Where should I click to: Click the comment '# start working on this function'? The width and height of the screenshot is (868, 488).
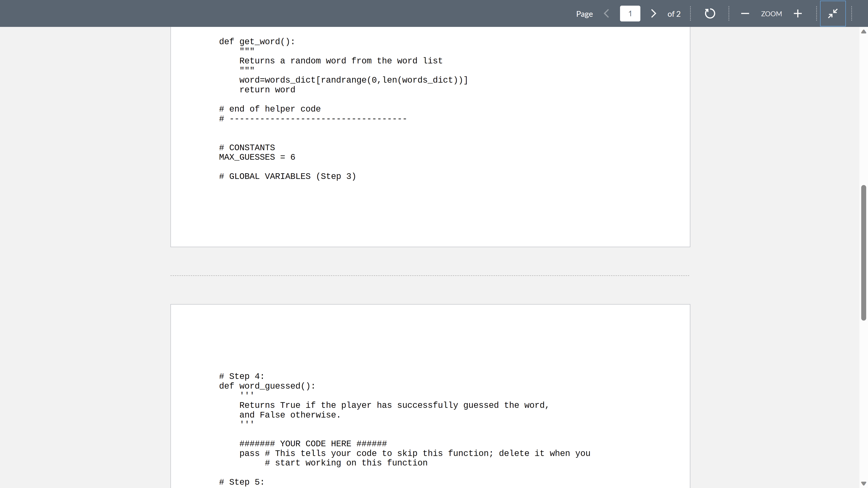(346, 463)
